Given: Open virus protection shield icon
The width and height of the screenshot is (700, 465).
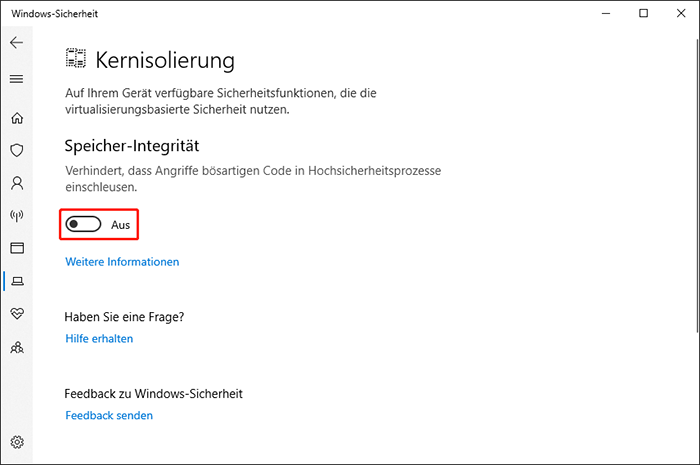Looking at the screenshot, I should [x=16, y=150].
